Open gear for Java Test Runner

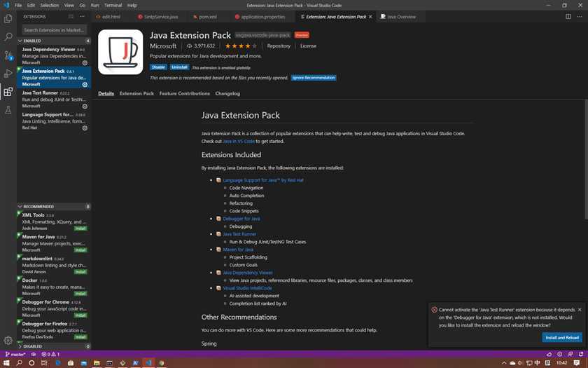point(85,107)
